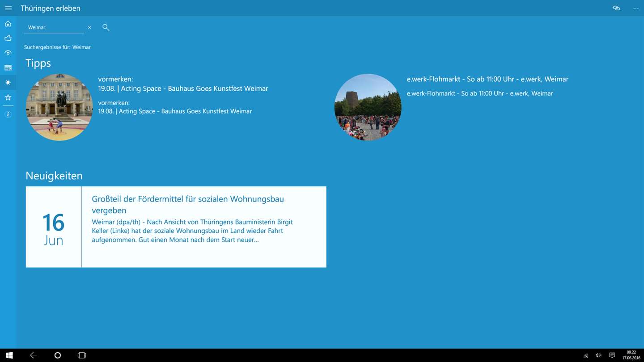Open the larger e.werk-Flohmarkt tip title

(x=487, y=79)
